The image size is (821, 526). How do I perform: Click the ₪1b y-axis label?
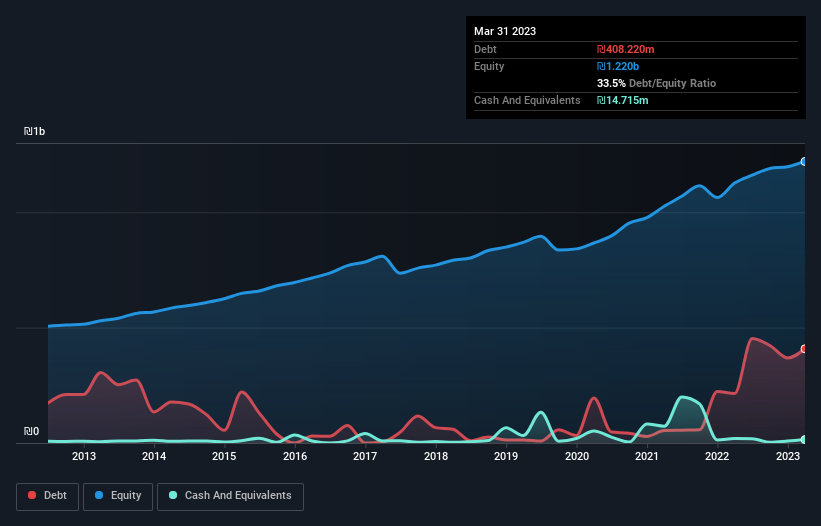[35, 131]
